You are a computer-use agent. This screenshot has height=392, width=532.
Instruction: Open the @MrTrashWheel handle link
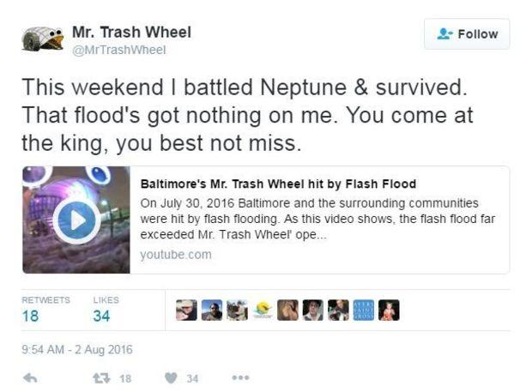coord(118,50)
